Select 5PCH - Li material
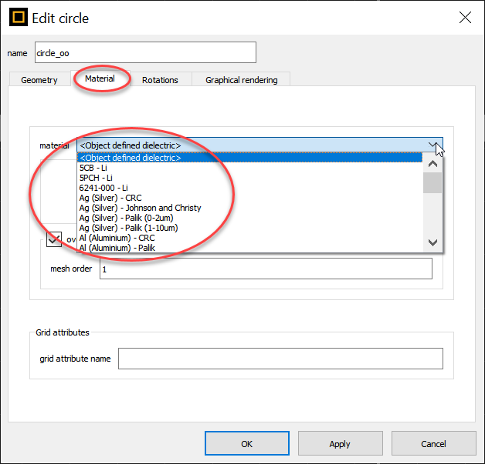Screen dimensions: 486x464 250,178
